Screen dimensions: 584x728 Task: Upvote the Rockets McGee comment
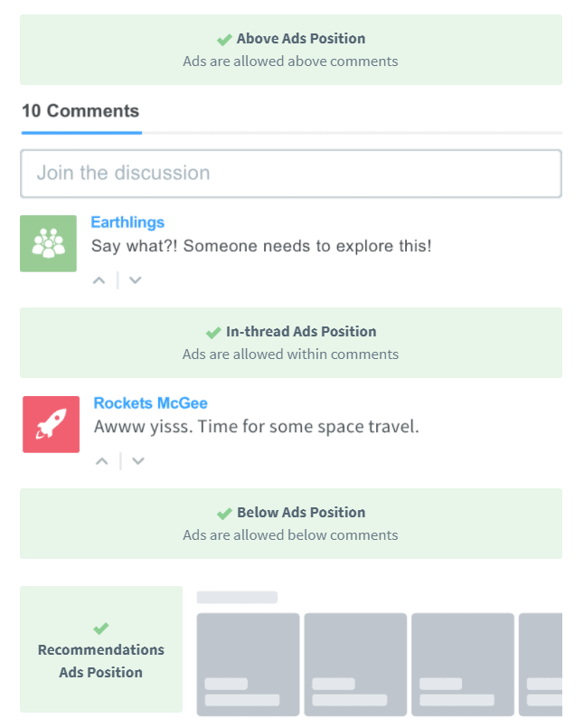point(102,461)
